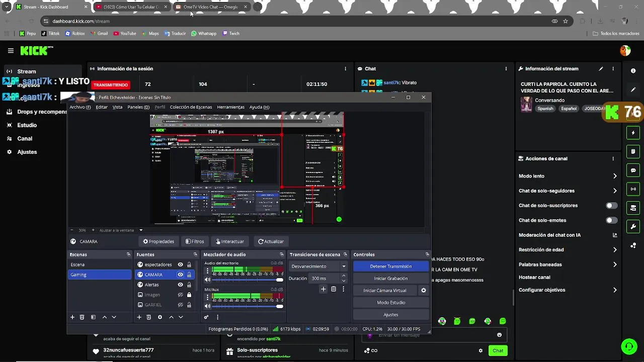Screen dimensions: 644x362
Task: Open Moderación del chat con IA link icon
Action: click(x=615, y=235)
